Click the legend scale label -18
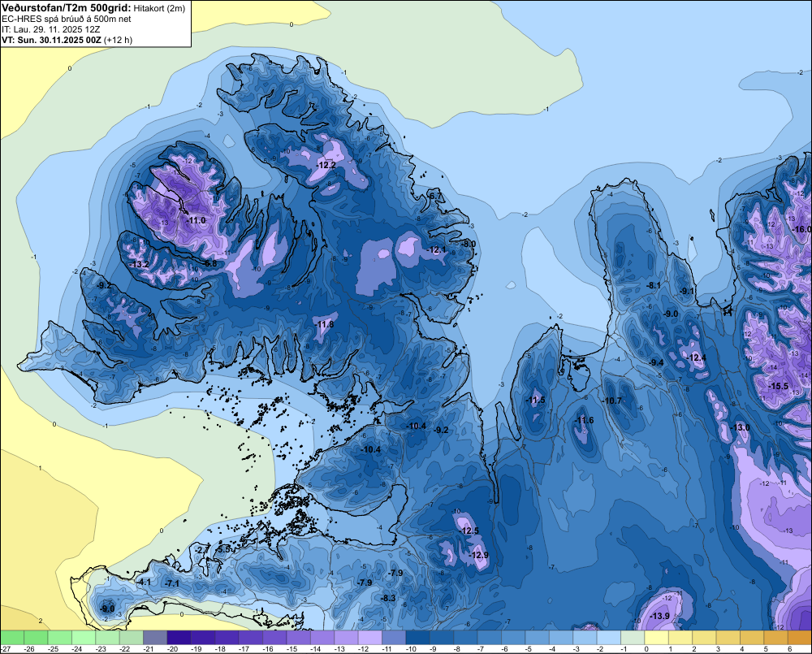Screen dimensions: 812x654 220,649
